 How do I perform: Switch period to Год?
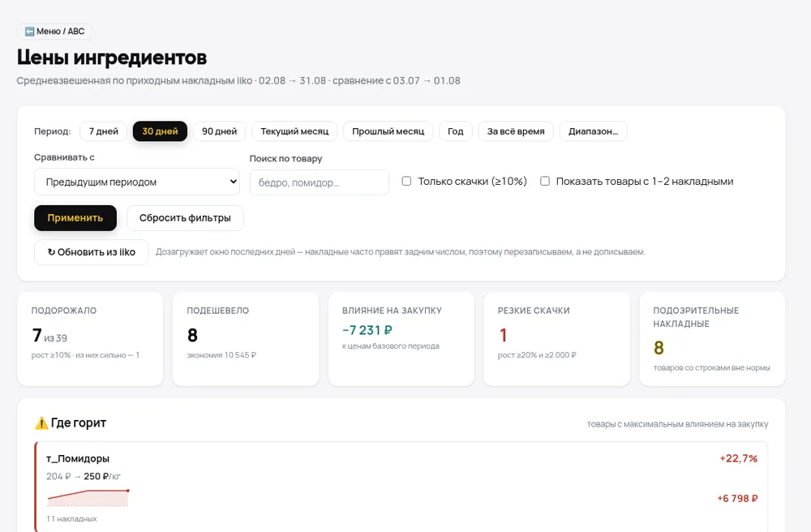[455, 131]
